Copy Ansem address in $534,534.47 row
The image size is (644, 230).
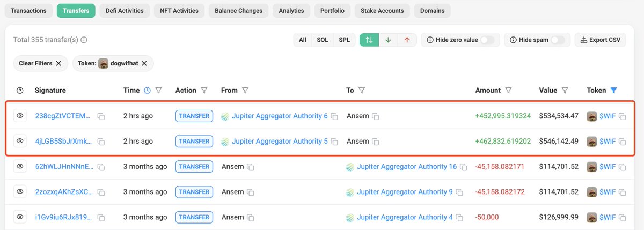tap(376, 116)
